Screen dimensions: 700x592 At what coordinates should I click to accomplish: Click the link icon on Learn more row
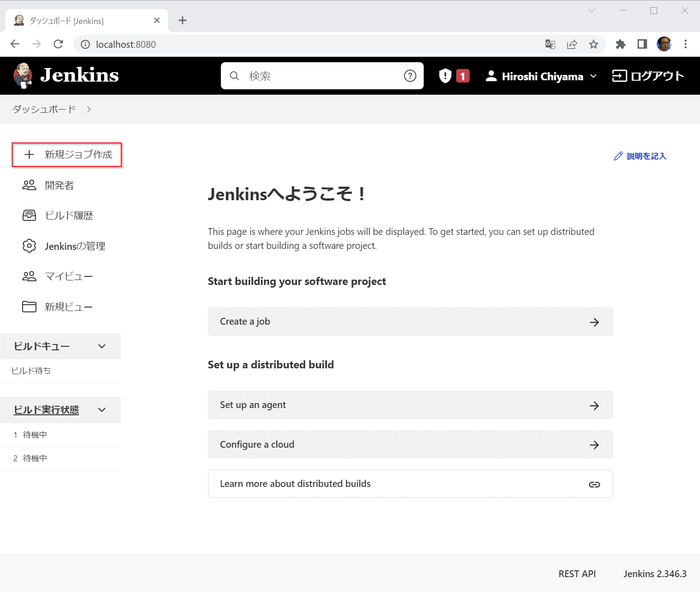click(594, 484)
